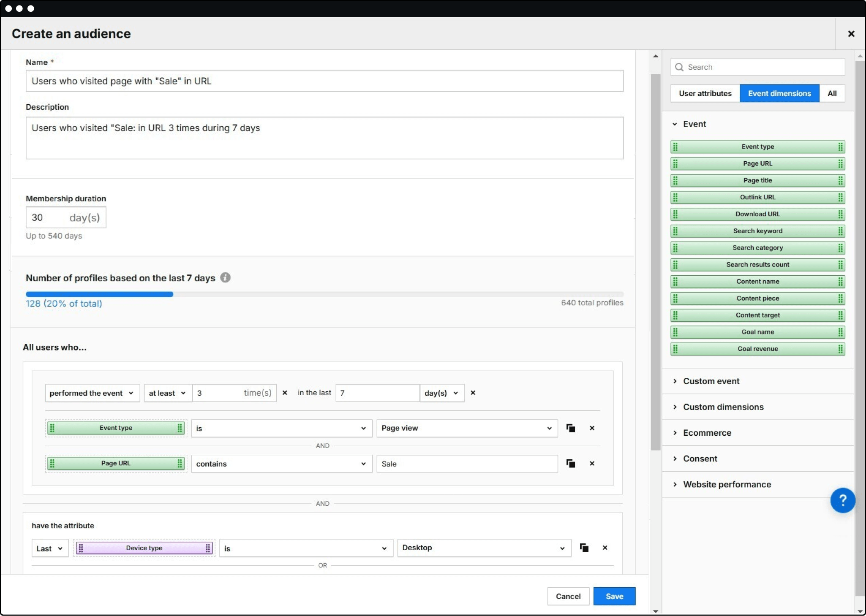Remove the 'at least 3 times' frequency
This screenshot has height=616, width=866.
click(x=285, y=393)
